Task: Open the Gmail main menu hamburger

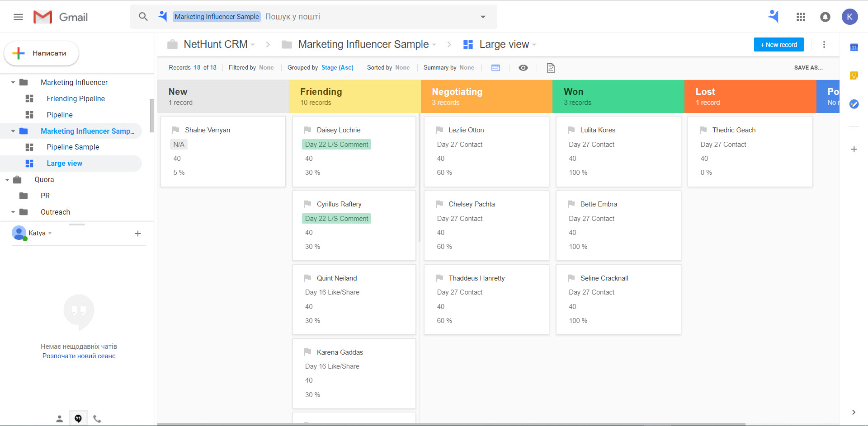Action: (18, 17)
